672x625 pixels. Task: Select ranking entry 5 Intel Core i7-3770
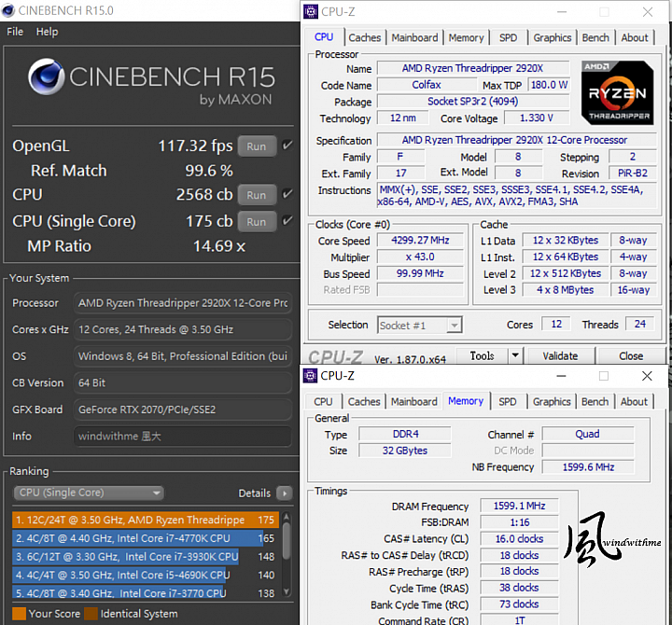click(x=146, y=593)
